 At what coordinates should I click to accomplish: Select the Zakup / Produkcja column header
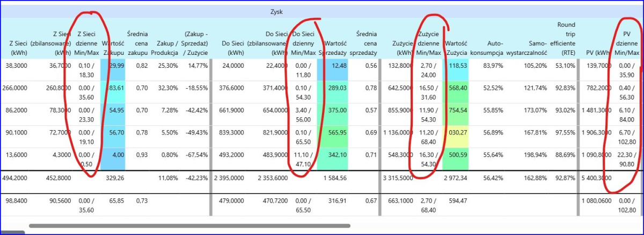164,48
